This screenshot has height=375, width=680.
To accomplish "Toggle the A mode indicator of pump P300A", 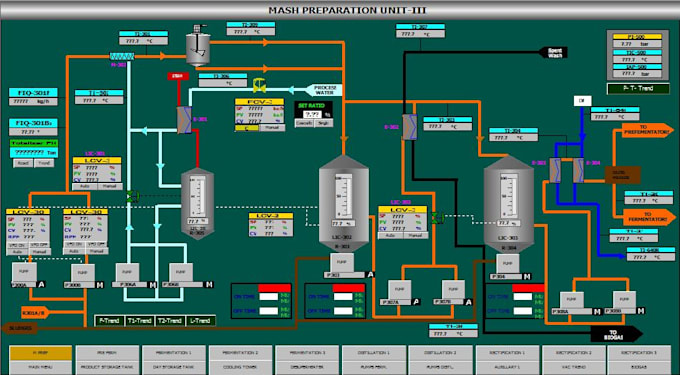I will tap(42, 284).
